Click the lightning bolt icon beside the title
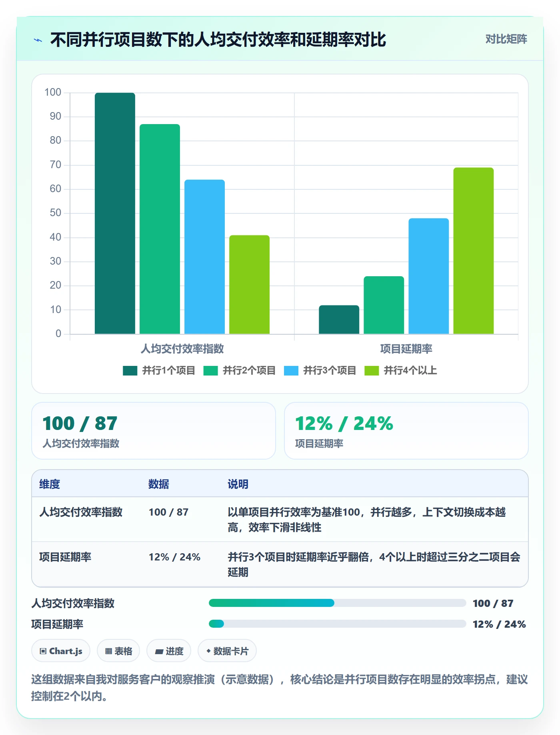 point(38,40)
